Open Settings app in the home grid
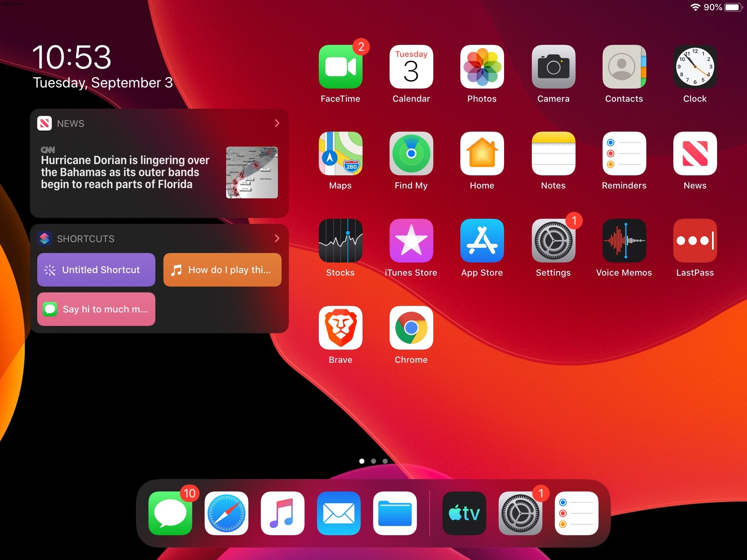The image size is (747, 560). pyautogui.click(x=553, y=241)
